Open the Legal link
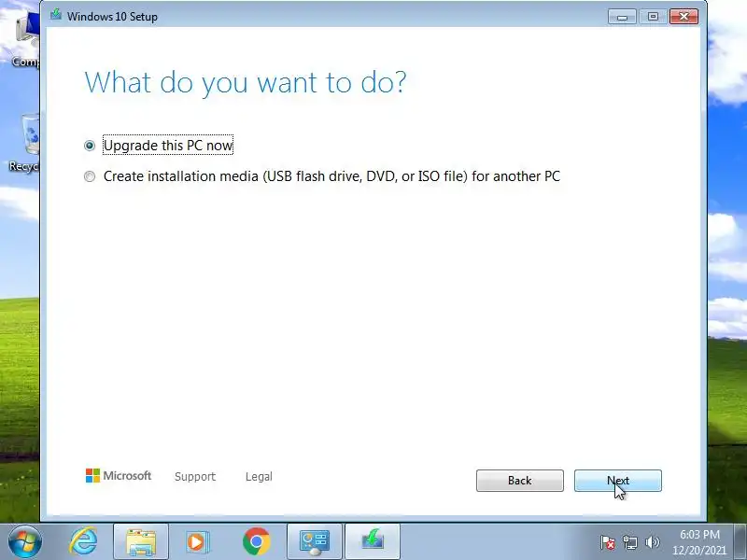747x560 pixels. [x=259, y=476]
